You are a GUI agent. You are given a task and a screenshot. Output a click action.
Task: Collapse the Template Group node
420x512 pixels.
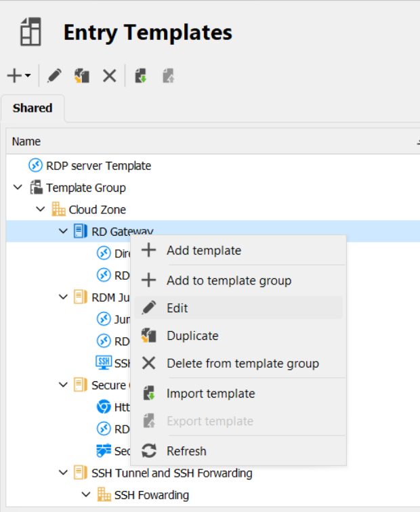pos(18,188)
